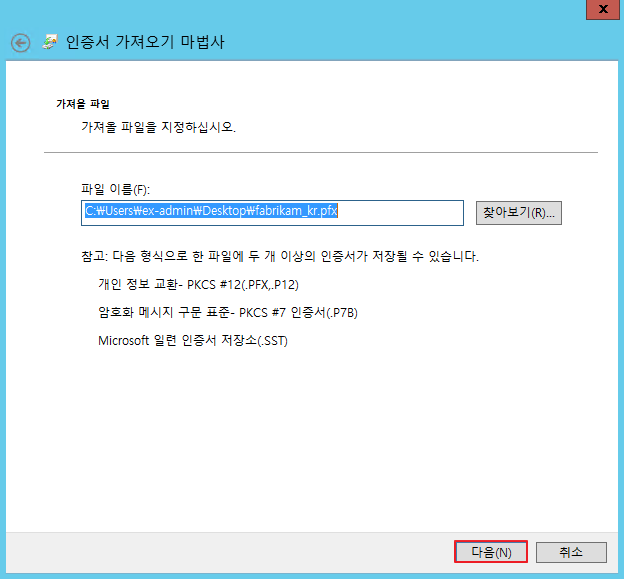Click the Microsoft 일련 인증서 저장소(.SST) line
This screenshot has height=579, width=624.
click(x=193, y=341)
